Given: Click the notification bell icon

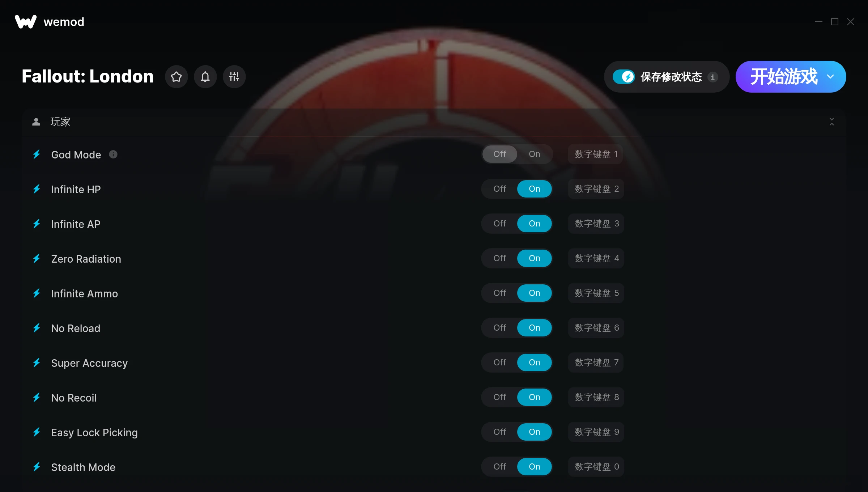Looking at the screenshot, I should pyautogui.click(x=205, y=76).
